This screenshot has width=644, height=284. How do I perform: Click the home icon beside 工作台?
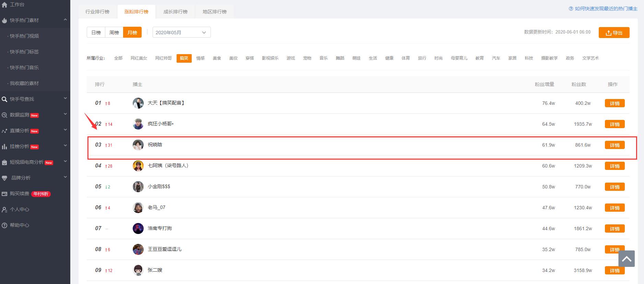tap(4, 5)
